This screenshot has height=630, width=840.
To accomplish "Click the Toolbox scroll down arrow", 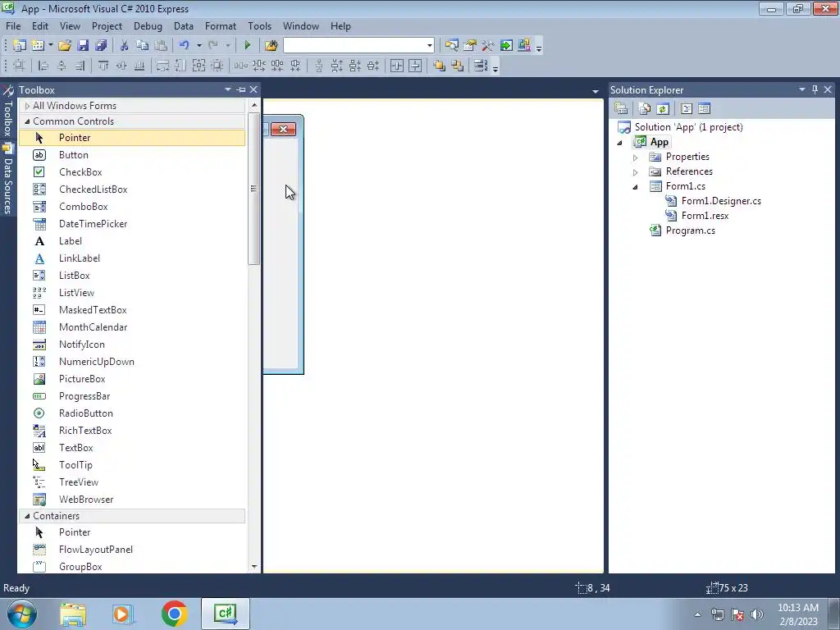I will (254, 566).
